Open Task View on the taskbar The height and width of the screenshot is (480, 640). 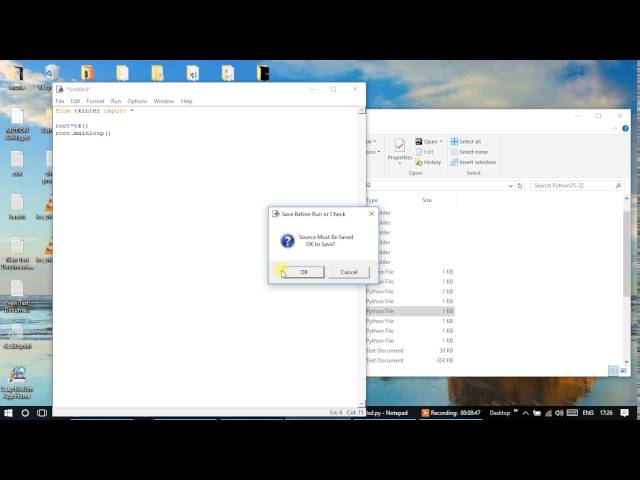42,412
